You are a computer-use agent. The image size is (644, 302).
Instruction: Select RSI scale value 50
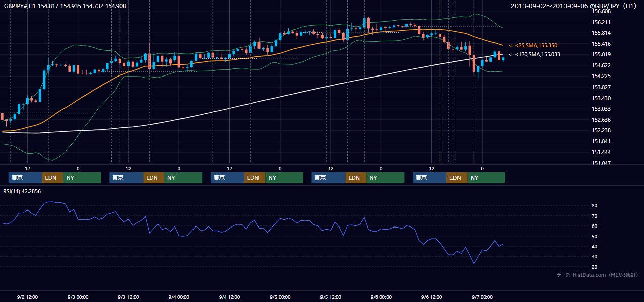(x=595, y=236)
